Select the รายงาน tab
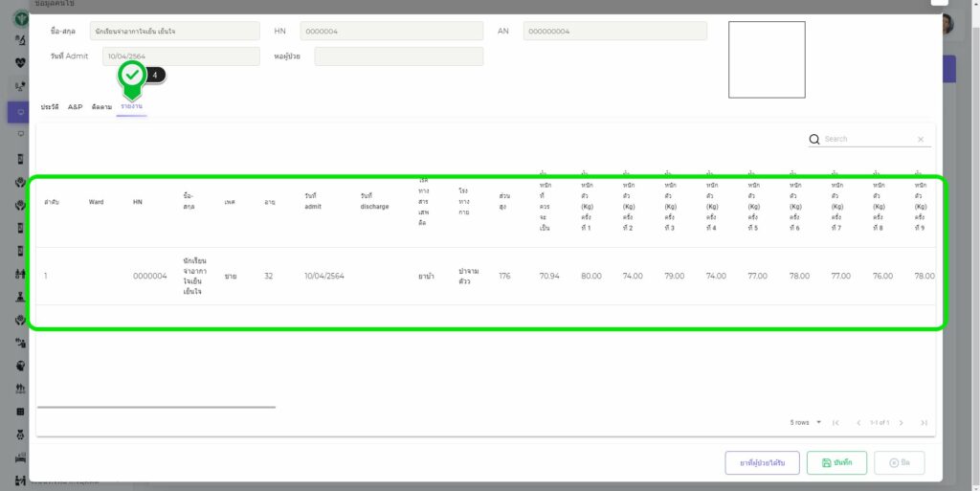This screenshot has height=491, width=980. point(132,106)
